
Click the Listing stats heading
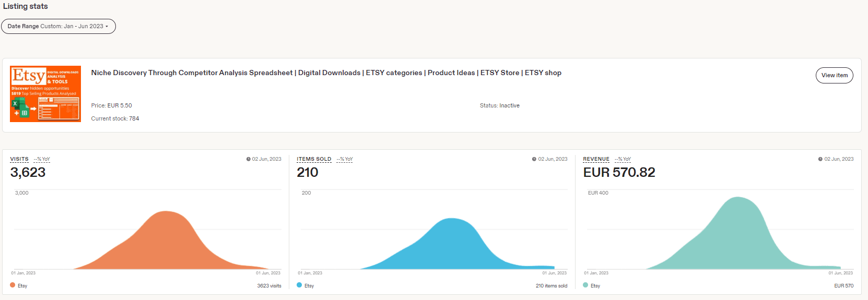pos(25,6)
